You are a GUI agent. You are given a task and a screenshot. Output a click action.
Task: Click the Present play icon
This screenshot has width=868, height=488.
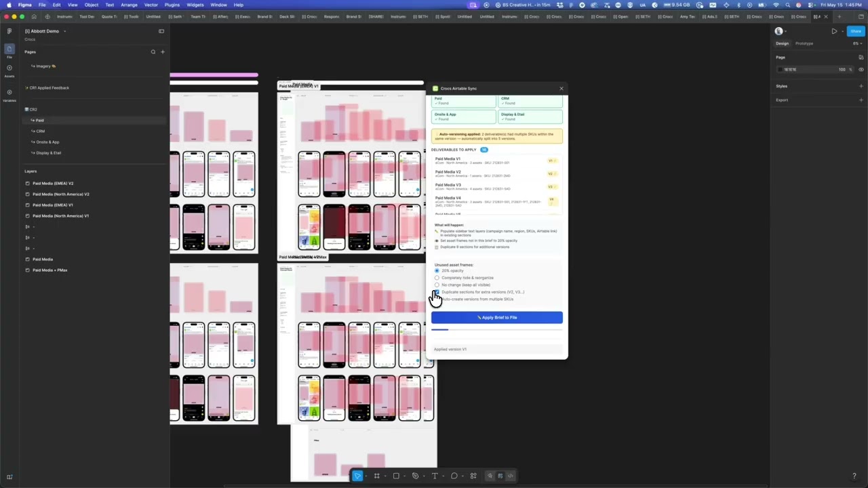pyautogui.click(x=834, y=31)
